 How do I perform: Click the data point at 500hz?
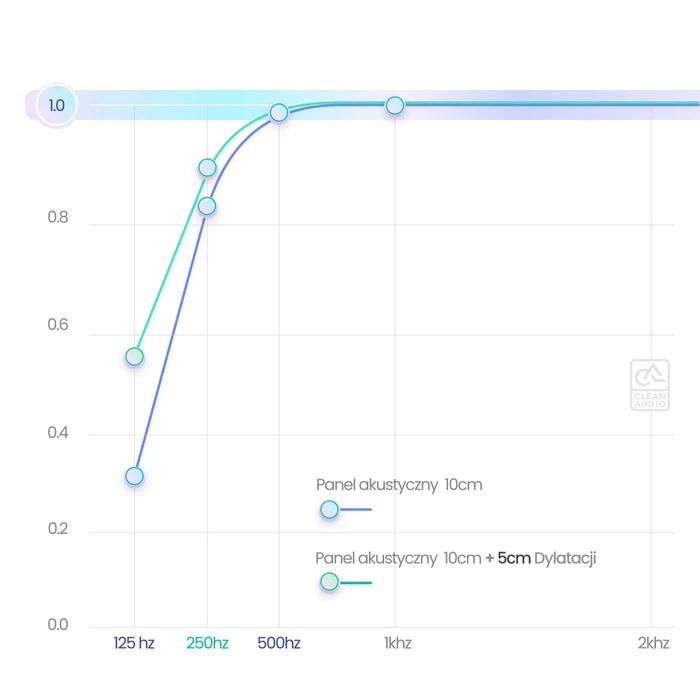(x=279, y=112)
